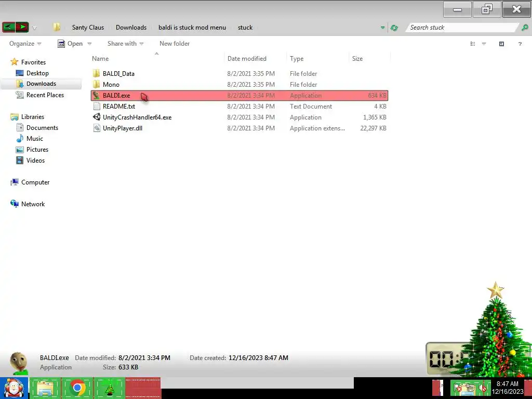532x399 pixels.
Task: Navigate to Downloads in the breadcrumb path
Action: coord(131,28)
